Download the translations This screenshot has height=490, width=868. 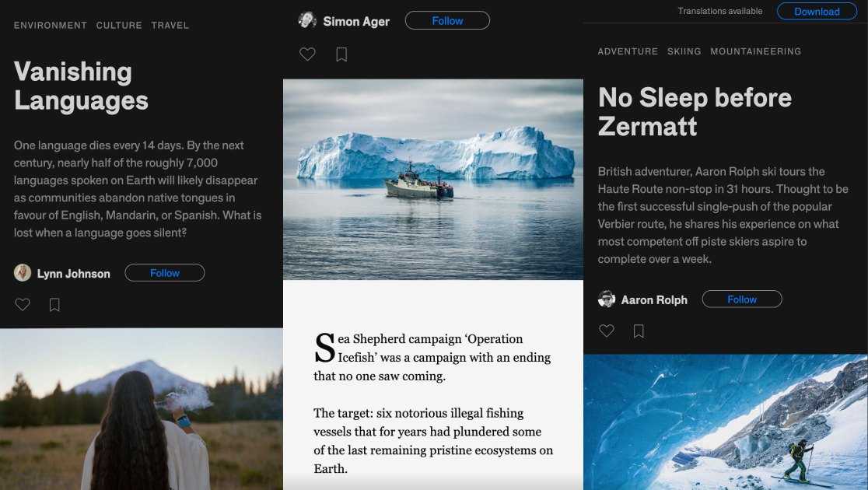pos(817,11)
